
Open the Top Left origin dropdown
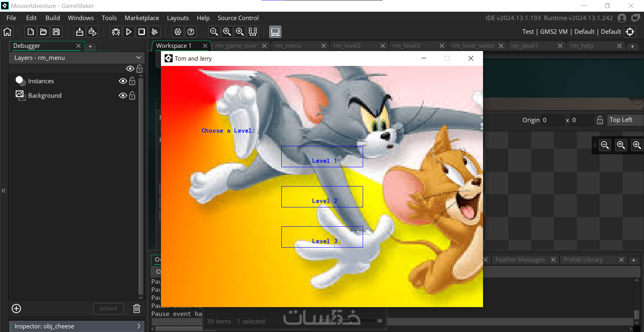tap(625, 120)
